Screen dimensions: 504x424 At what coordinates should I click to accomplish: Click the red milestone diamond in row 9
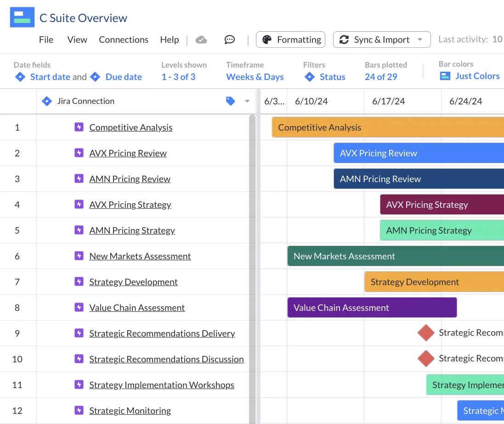pyautogui.click(x=426, y=332)
